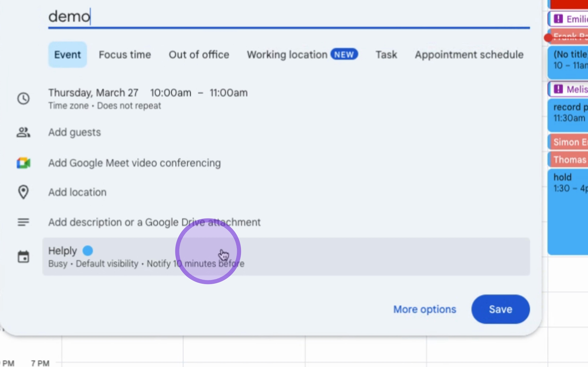
Task: Click the calendar icon beside Helply
Action: point(23,257)
